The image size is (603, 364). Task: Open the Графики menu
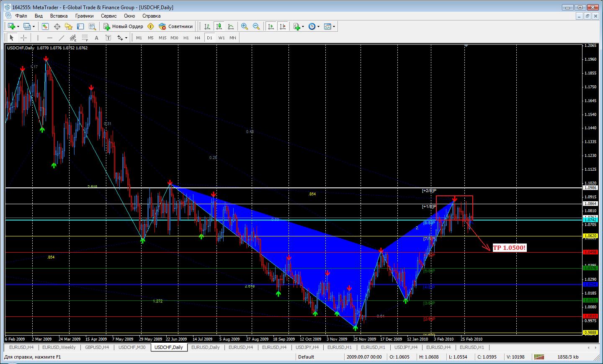pos(84,16)
